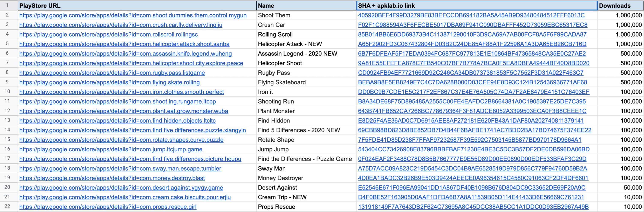Select the 'PlayStore URL' header cell
The width and height of the screenshot is (644, 212).
(x=137, y=6)
